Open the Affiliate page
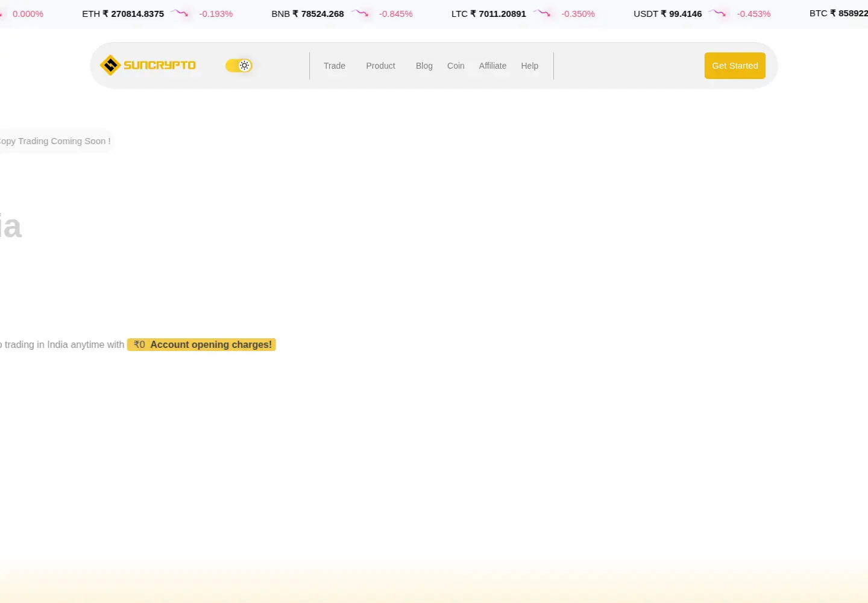 492,66
